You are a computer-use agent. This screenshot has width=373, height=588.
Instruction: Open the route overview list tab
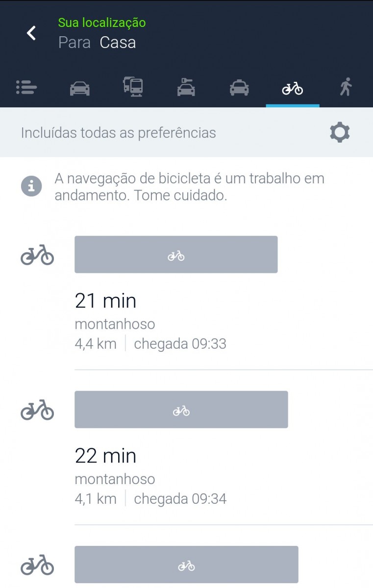coord(26,88)
